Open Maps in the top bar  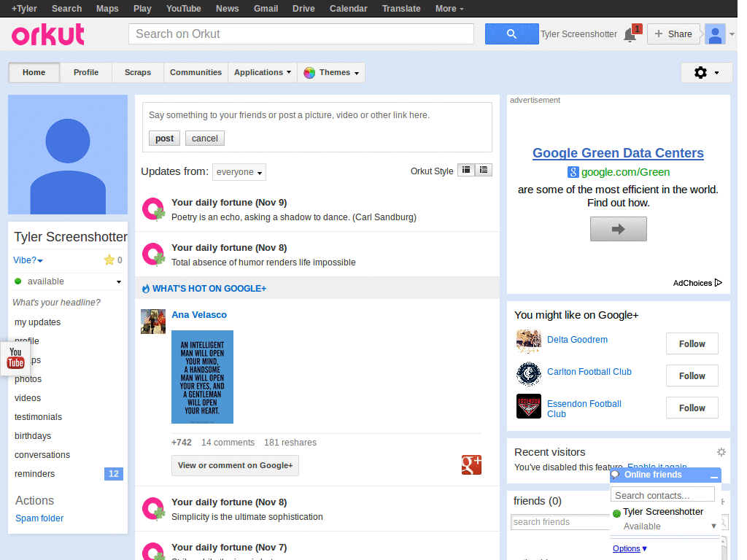107,9
